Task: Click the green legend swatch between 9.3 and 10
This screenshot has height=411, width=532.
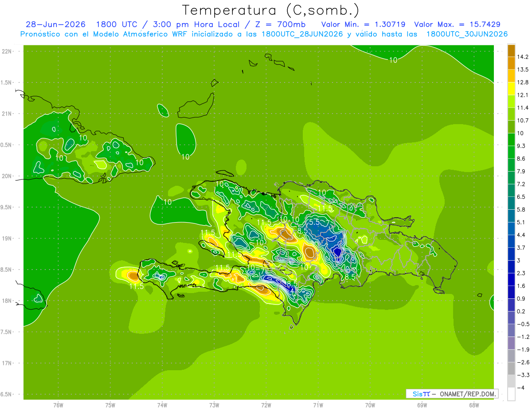Action: (x=511, y=139)
